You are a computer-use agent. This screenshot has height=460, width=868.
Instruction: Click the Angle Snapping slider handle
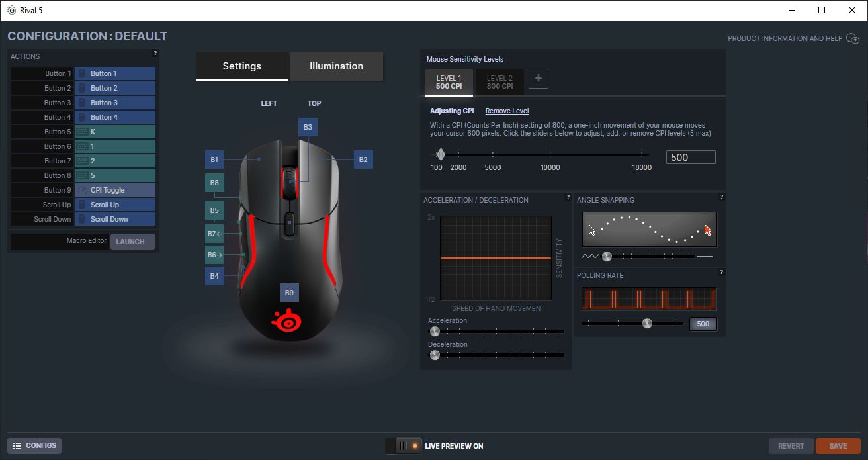607,256
